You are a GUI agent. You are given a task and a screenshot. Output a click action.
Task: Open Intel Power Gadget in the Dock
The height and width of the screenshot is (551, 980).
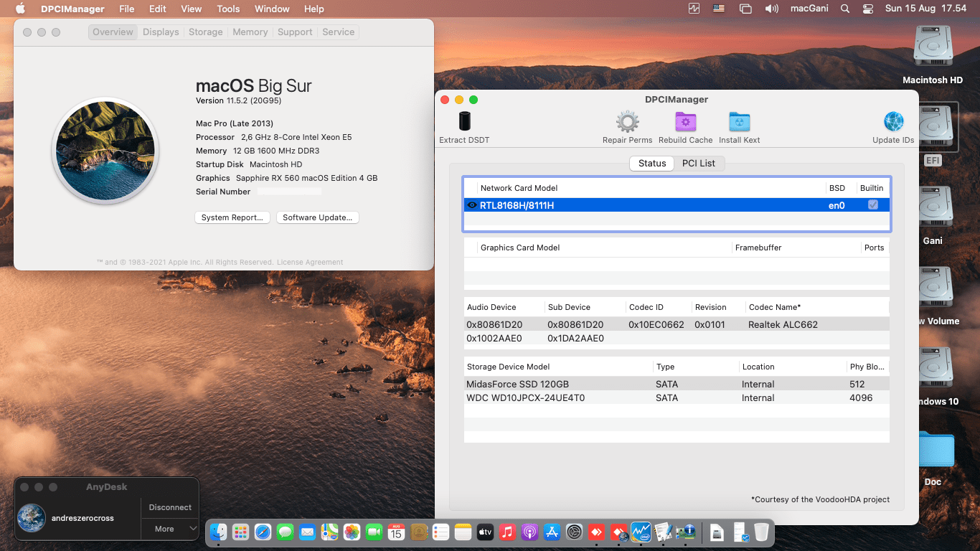641,532
